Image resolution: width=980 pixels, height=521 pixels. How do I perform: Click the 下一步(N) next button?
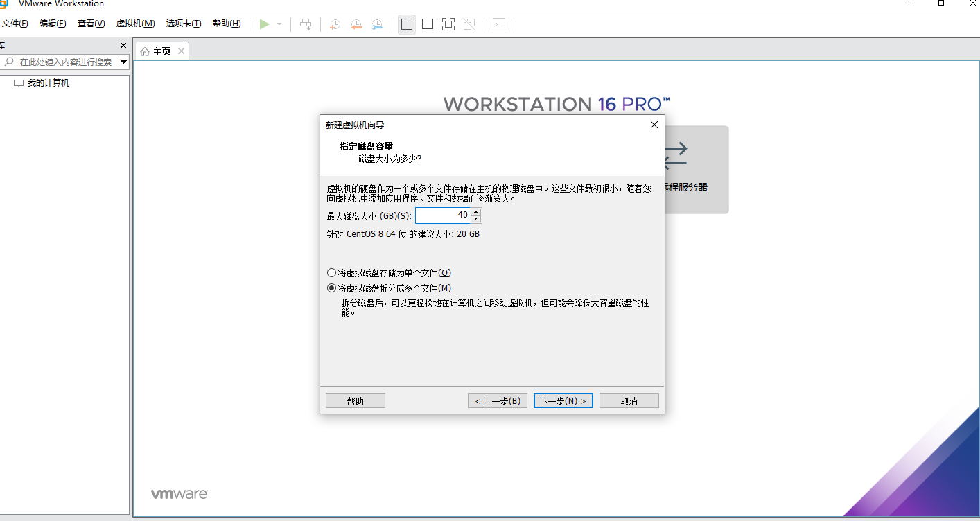coord(563,401)
